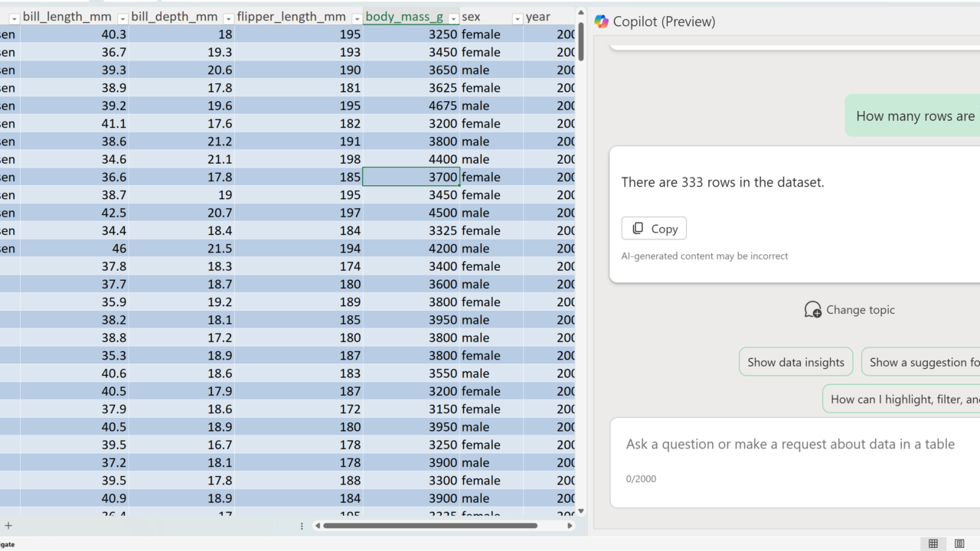Screen dimensions: 980x551
Task: Select the body mass cell 3150
Action: [411, 409]
